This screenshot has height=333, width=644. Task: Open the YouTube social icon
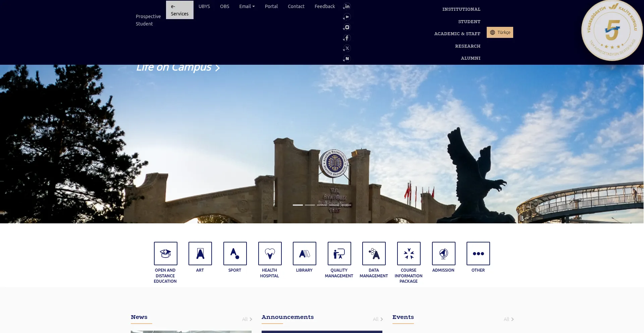347,17
